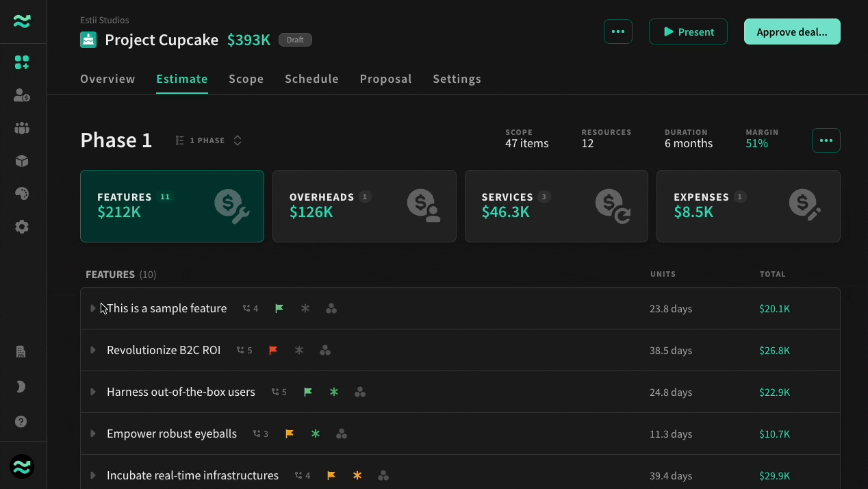Click the 38.5 days units value
Image resolution: width=868 pixels, height=489 pixels.
(671, 351)
